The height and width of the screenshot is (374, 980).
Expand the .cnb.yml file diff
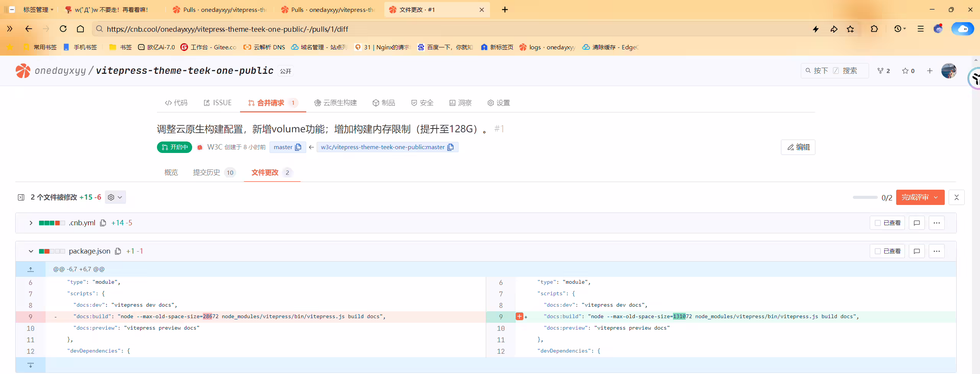31,223
